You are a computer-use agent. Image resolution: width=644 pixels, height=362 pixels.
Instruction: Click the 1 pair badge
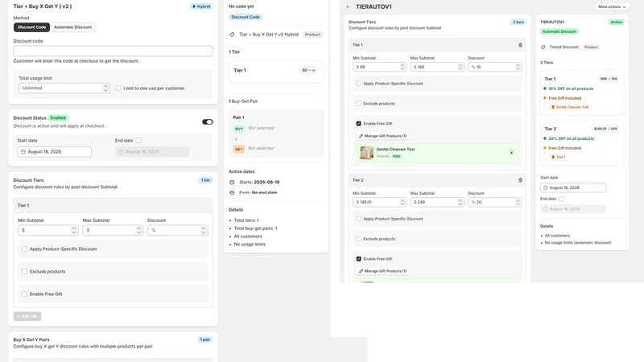[x=205, y=339]
